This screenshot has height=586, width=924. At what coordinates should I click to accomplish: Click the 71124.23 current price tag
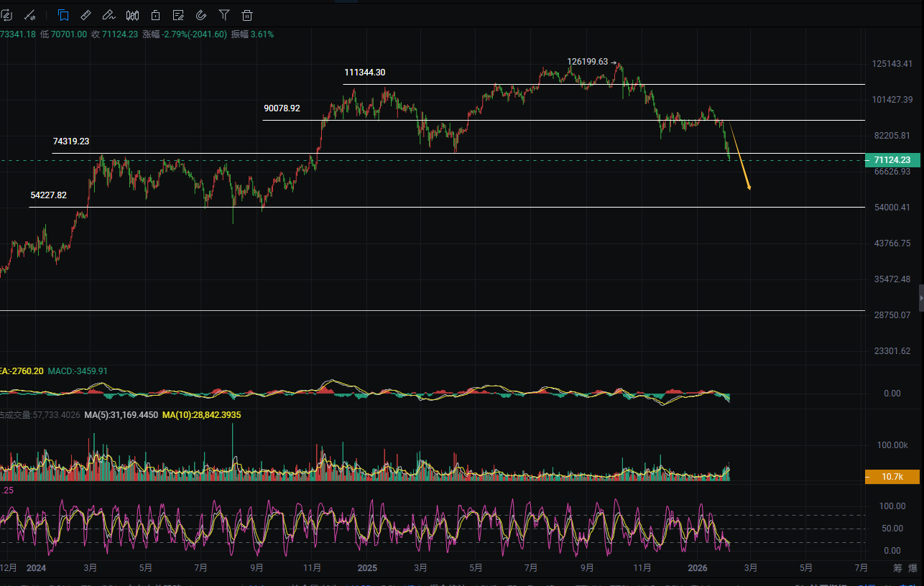coord(891,159)
